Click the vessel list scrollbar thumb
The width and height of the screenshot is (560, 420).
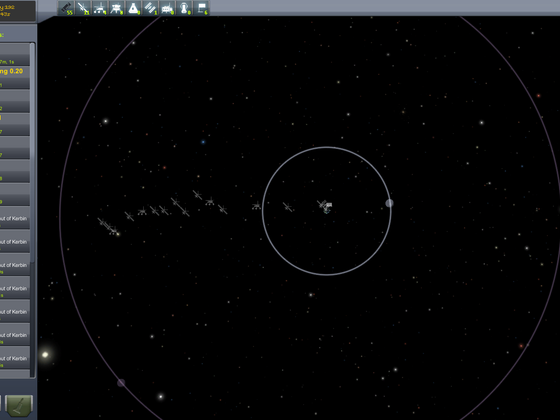(32, 152)
